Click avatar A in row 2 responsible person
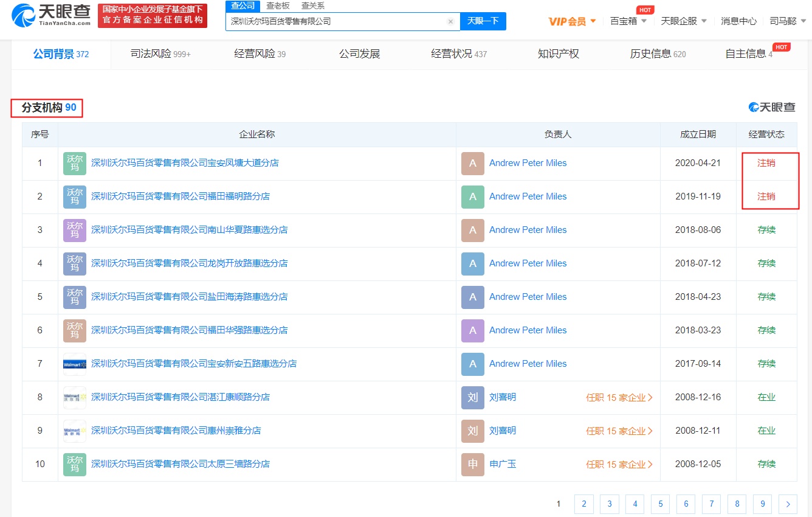Image resolution: width=812 pixels, height=517 pixels. [x=473, y=196]
